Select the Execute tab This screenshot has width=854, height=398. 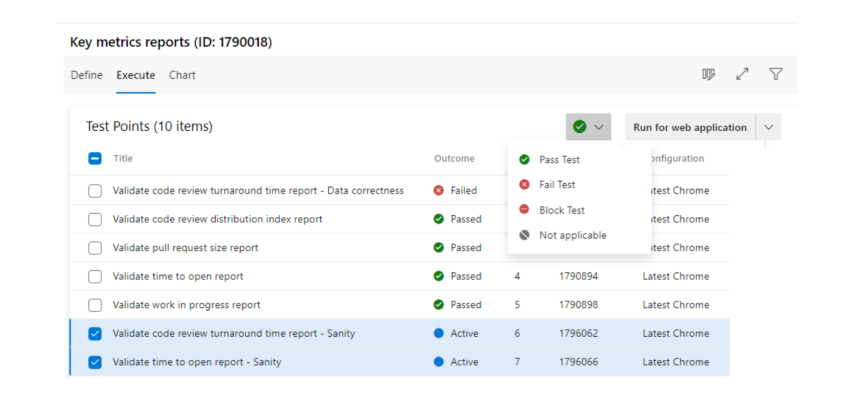136,75
